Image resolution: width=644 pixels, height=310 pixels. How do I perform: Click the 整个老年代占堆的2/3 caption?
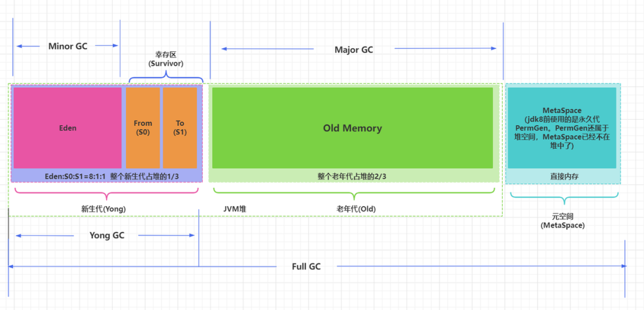352,176
